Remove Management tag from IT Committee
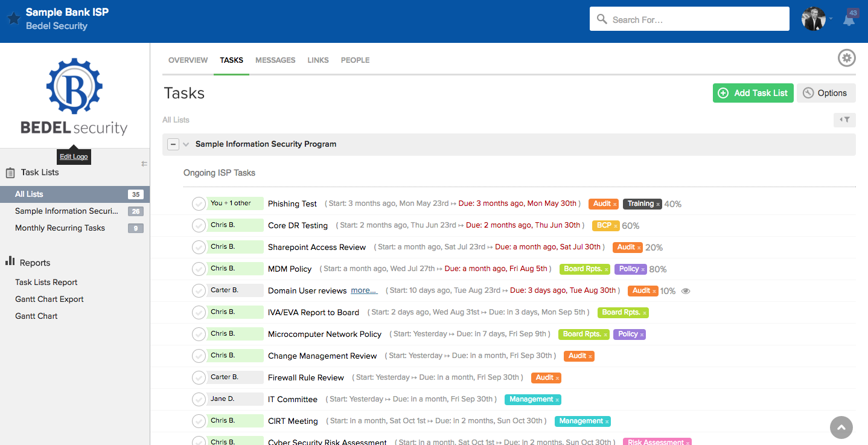Screen dimensions: 868x445 coord(557,400)
